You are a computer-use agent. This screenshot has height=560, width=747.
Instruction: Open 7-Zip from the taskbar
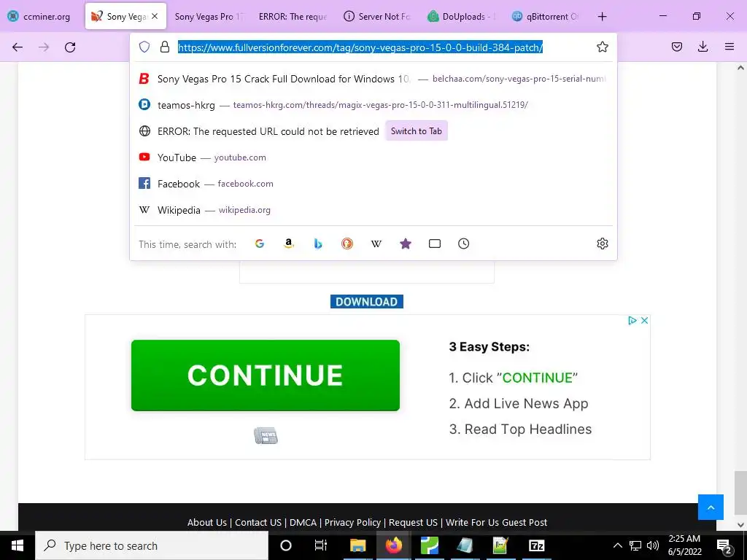pos(536,545)
